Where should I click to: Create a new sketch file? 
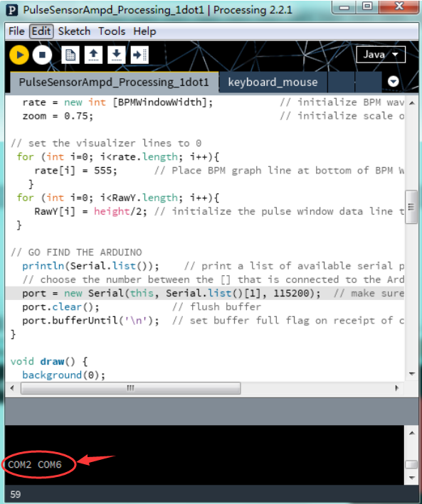[70, 55]
